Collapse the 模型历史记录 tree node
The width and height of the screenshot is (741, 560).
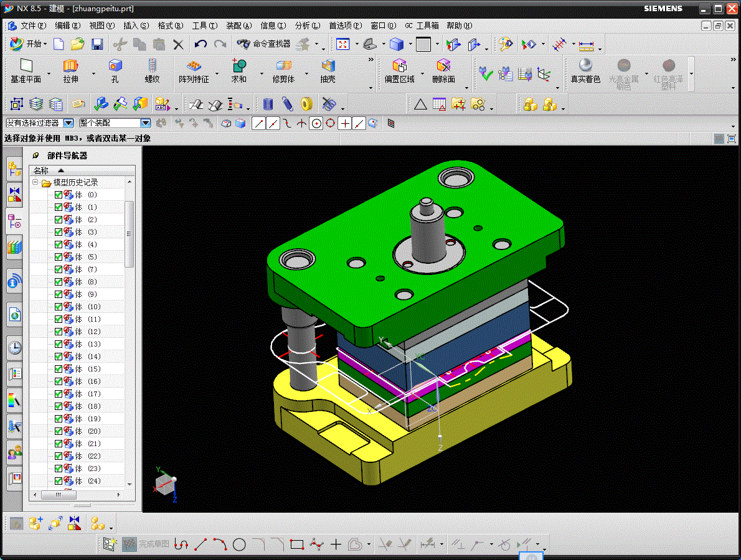pyautogui.click(x=35, y=182)
